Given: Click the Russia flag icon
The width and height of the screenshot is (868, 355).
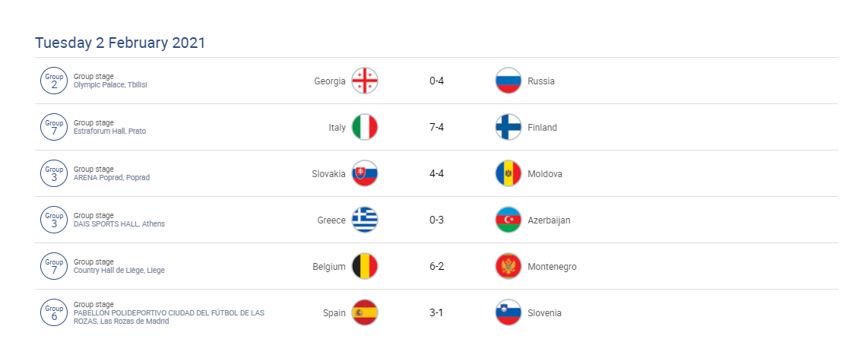Looking at the screenshot, I should click(508, 81).
